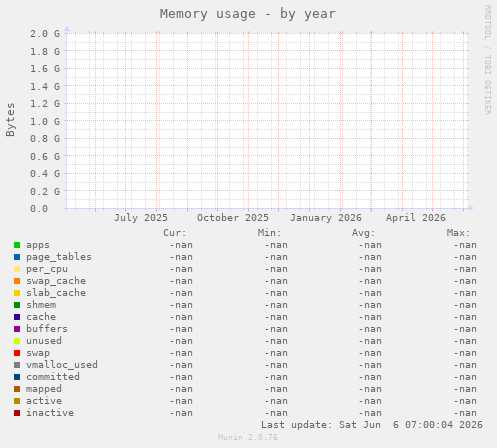Select the per_cpu legend label
Image resolution: width=497 pixels, height=448 pixels.
coord(47,269)
